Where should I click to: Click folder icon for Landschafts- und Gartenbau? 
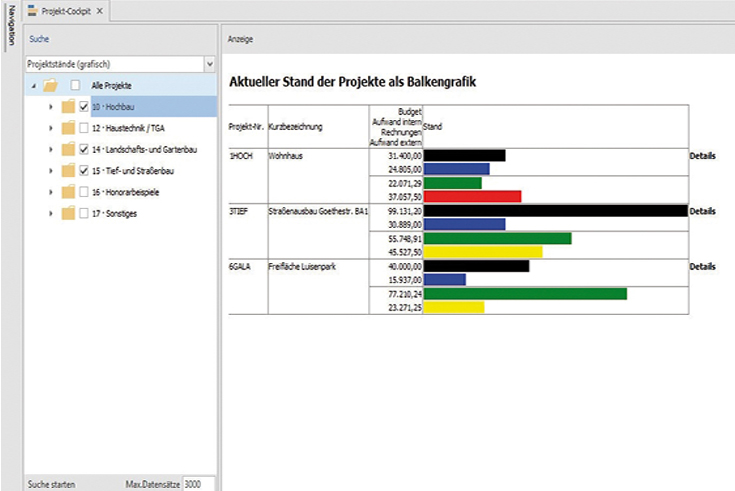click(68, 149)
